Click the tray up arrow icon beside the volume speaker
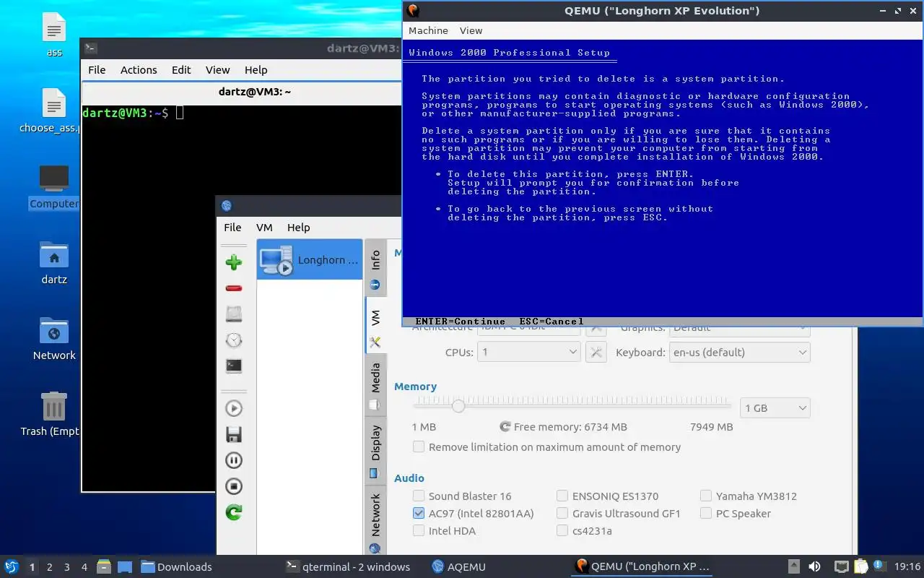 793,566
